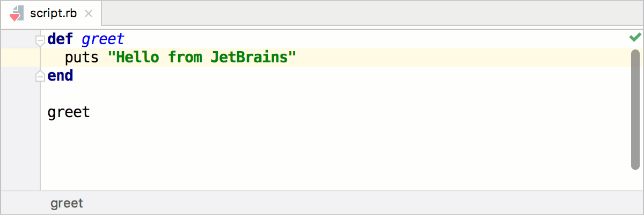Close the script.rb tab
Viewport: 644px width, 215px height.
point(89,14)
